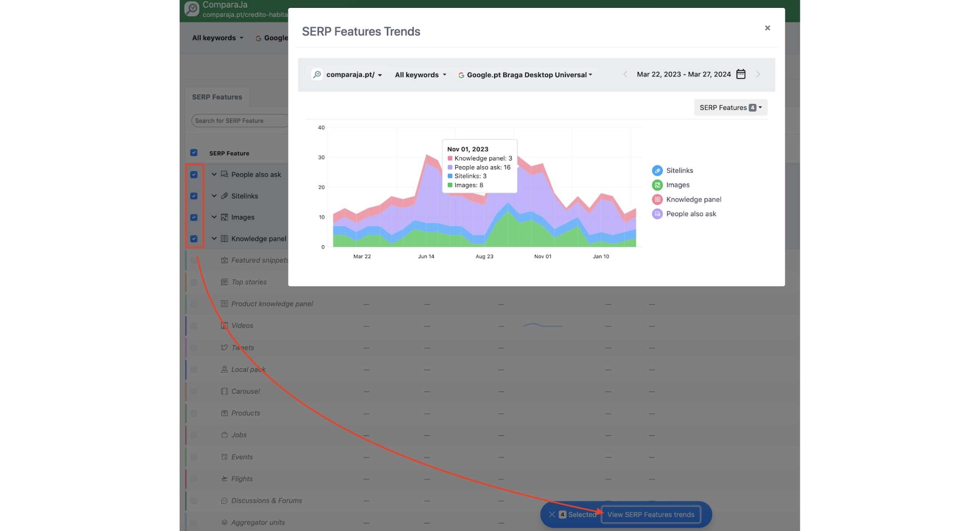The height and width of the screenshot is (531, 980).
Task: Click the Videos trend sparkline
Action: (x=543, y=326)
